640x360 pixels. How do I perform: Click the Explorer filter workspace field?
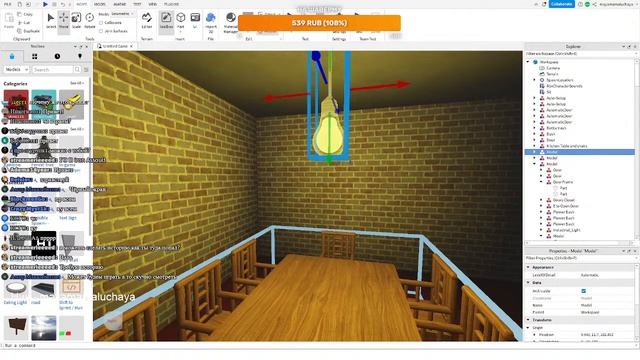pos(579,53)
